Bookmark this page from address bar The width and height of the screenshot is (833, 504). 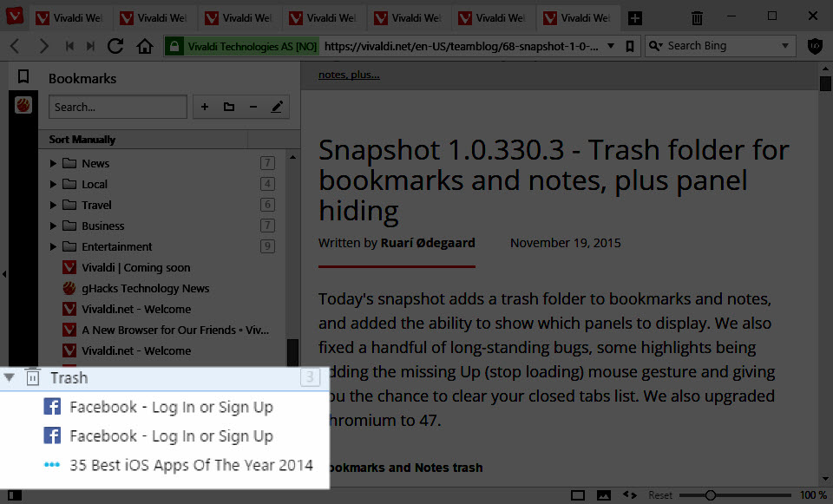(630, 46)
